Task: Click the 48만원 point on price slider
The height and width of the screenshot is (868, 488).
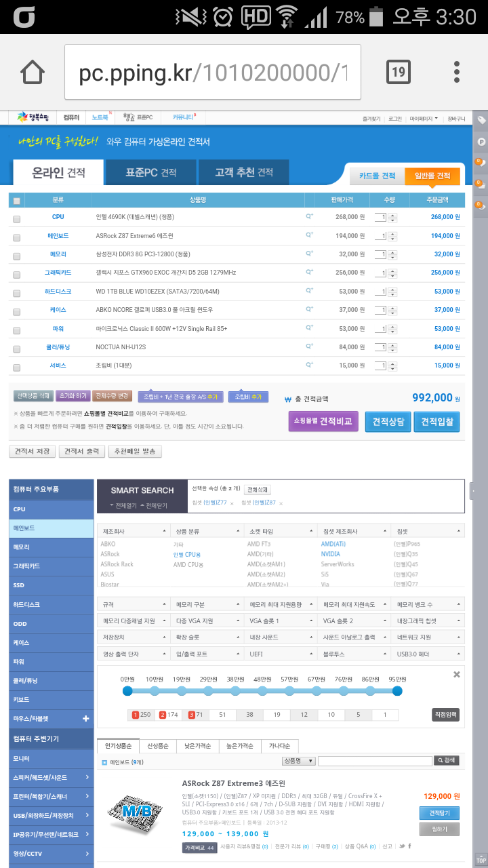Action: [x=262, y=691]
